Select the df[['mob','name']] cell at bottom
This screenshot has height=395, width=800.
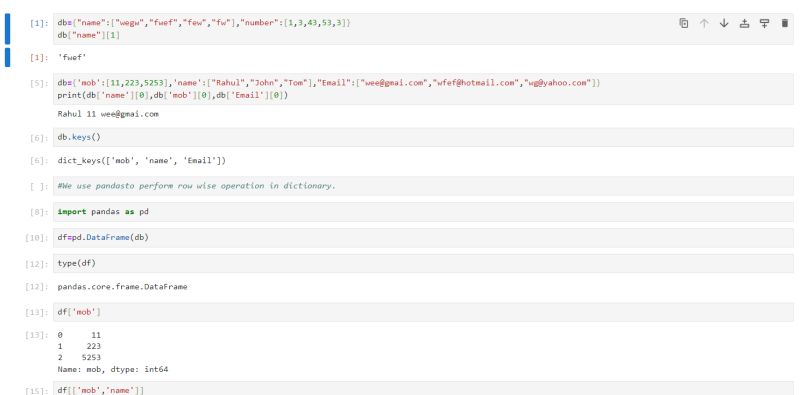[423, 388]
